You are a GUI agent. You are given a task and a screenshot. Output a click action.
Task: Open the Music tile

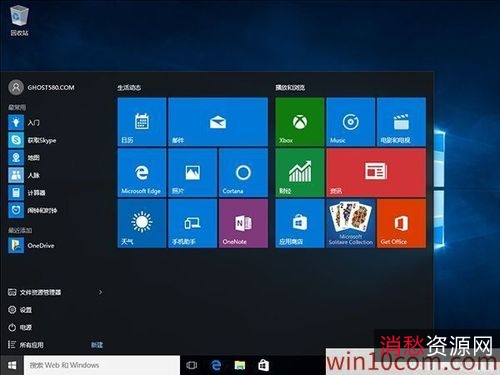(351, 122)
